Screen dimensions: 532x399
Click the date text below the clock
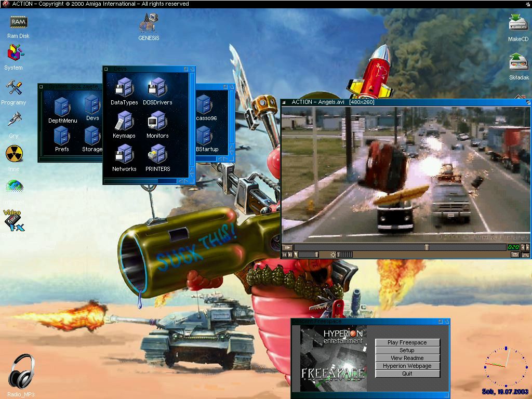point(505,392)
